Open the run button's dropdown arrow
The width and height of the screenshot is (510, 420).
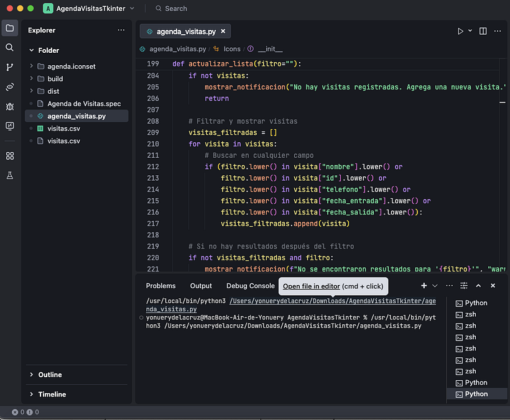pos(470,31)
